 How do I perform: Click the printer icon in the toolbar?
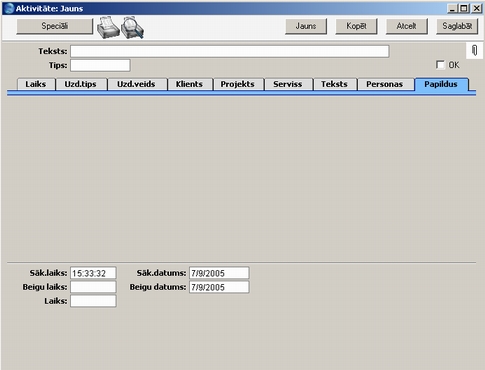[x=108, y=27]
